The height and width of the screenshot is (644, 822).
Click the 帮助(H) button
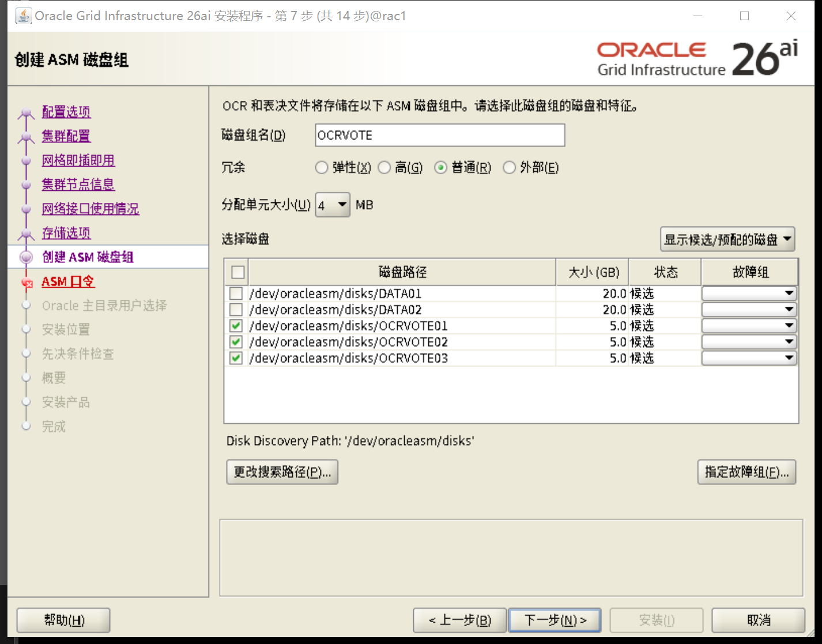[64, 620]
